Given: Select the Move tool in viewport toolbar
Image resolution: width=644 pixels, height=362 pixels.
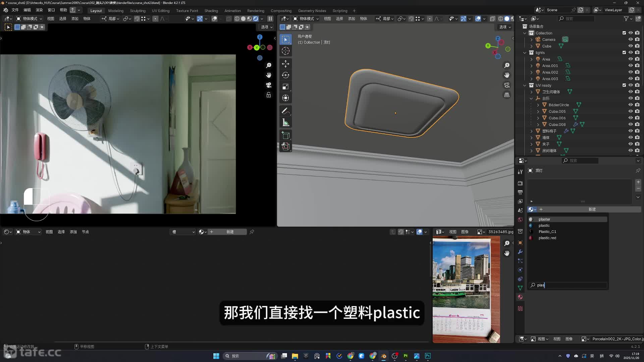Looking at the screenshot, I should pyautogui.click(x=285, y=64).
